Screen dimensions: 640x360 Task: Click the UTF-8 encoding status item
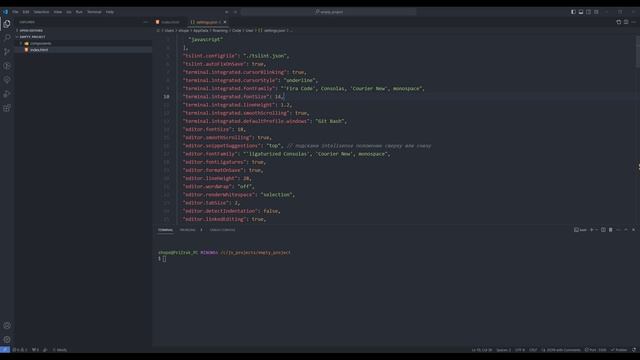point(520,350)
